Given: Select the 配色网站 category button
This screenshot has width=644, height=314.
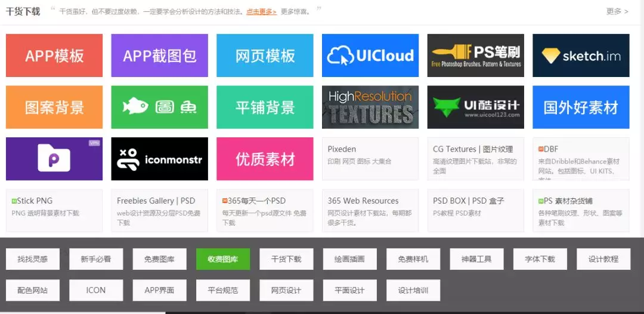Looking at the screenshot, I should 32,290.
